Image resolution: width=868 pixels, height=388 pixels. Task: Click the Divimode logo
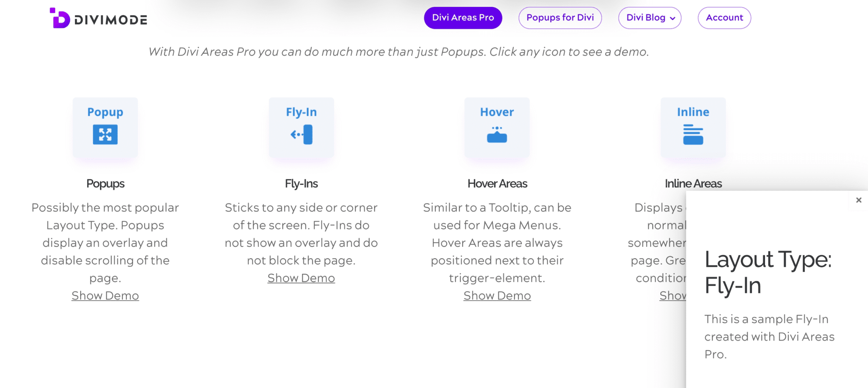pos(98,18)
